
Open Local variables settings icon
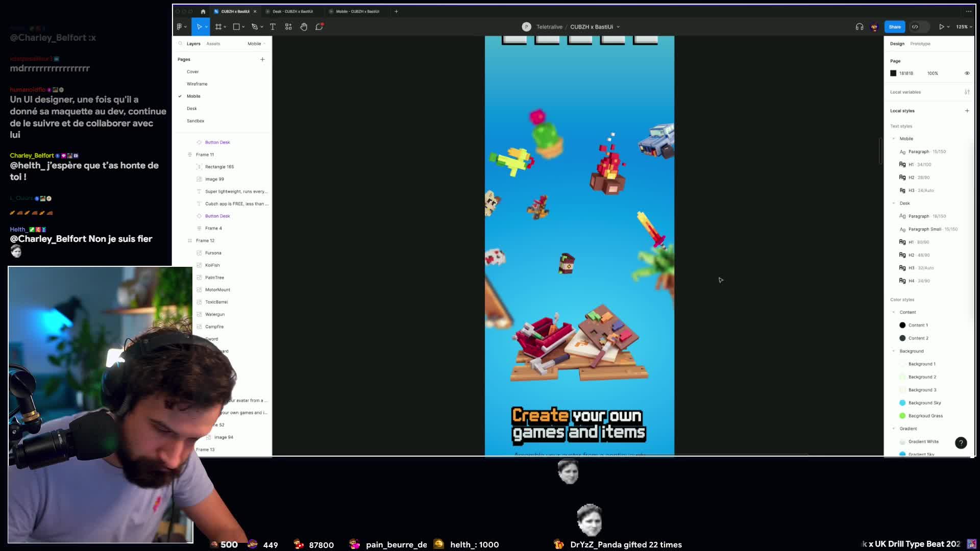tap(967, 92)
